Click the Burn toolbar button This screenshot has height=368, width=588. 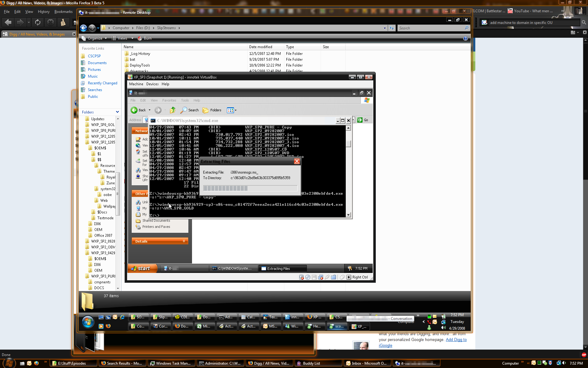tap(145, 38)
